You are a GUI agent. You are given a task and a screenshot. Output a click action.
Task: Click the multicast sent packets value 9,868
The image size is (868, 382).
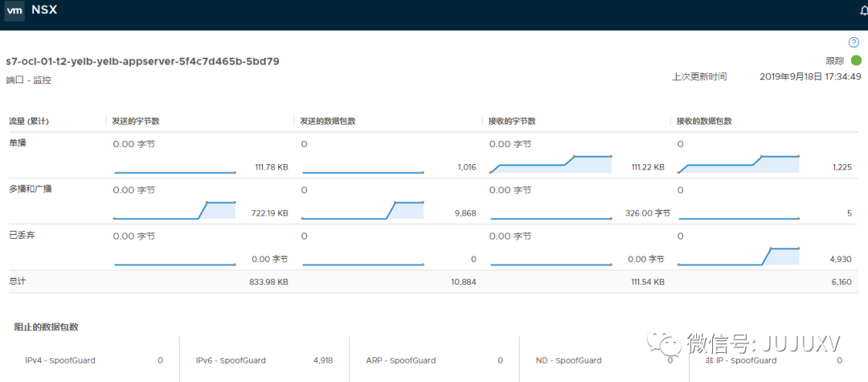[x=466, y=212]
